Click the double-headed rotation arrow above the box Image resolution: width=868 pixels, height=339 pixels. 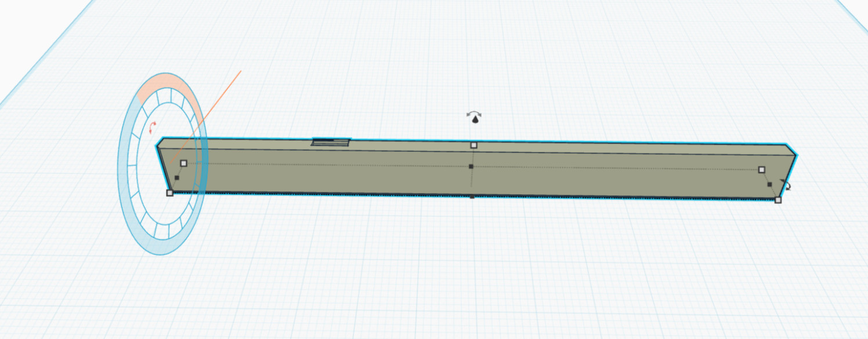[475, 114]
